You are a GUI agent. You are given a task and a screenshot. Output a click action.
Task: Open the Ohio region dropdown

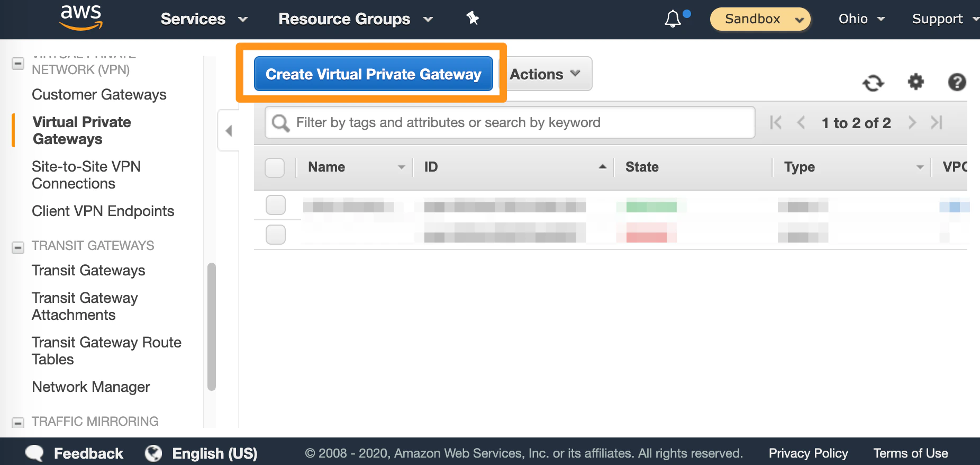(861, 19)
